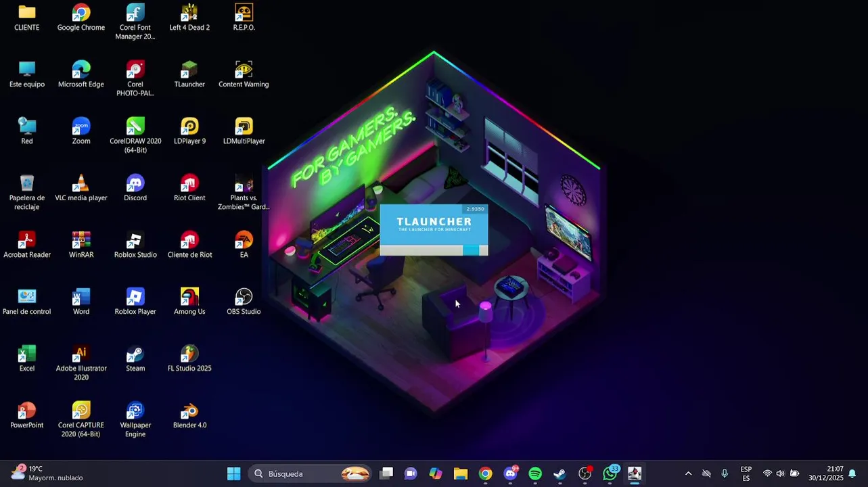Expand the hidden system tray icons chevron

[x=688, y=473]
